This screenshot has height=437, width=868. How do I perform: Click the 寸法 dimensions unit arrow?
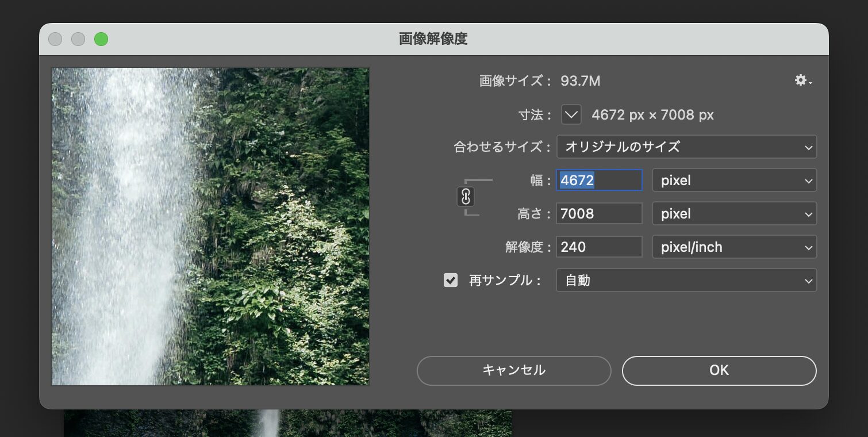[x=571, y=114]
